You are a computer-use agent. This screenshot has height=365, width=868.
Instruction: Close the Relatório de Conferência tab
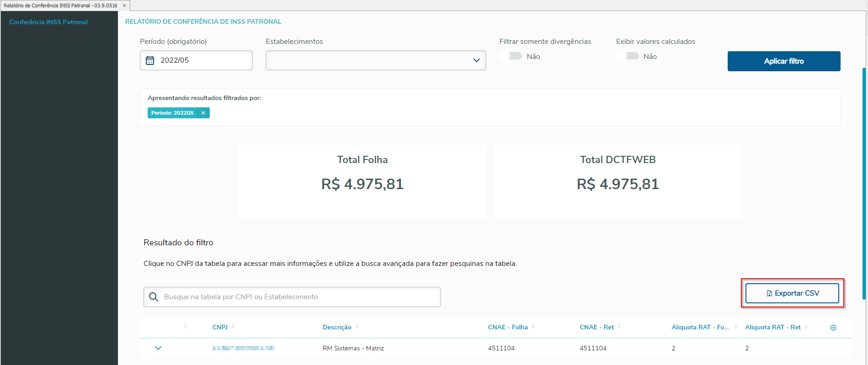tap(124, 5)
